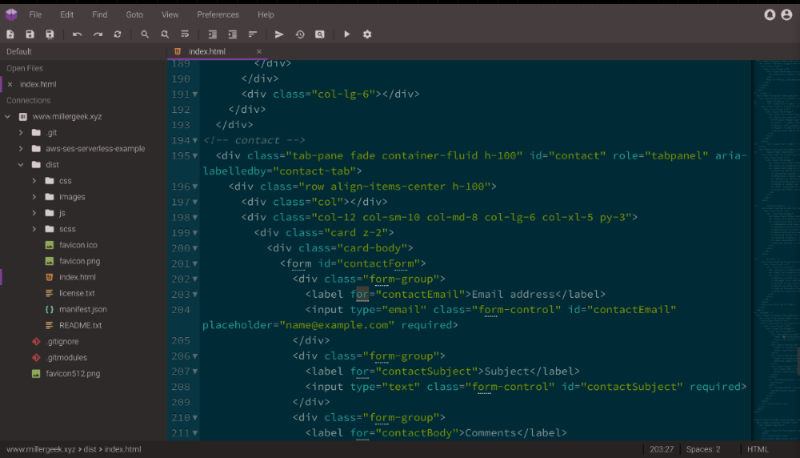This screenshot has width=800, height=458.
Task: Close the index.html editor tab
Action: [259, 52]
